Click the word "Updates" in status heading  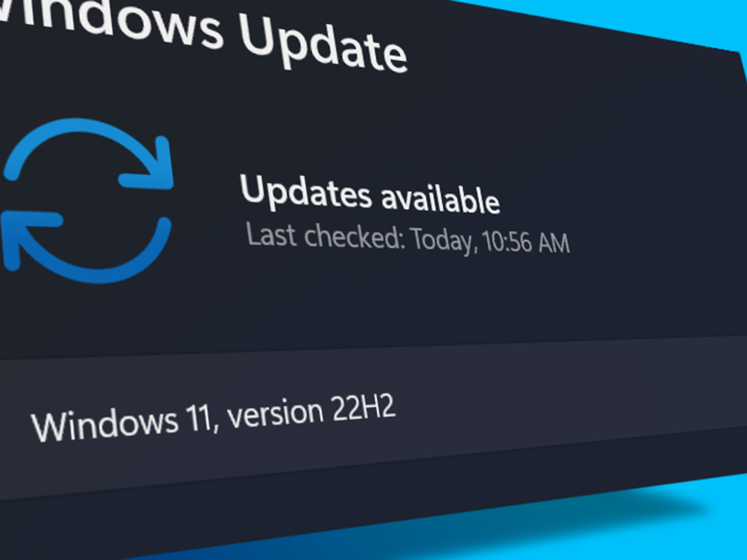click(x=306, y=191)
